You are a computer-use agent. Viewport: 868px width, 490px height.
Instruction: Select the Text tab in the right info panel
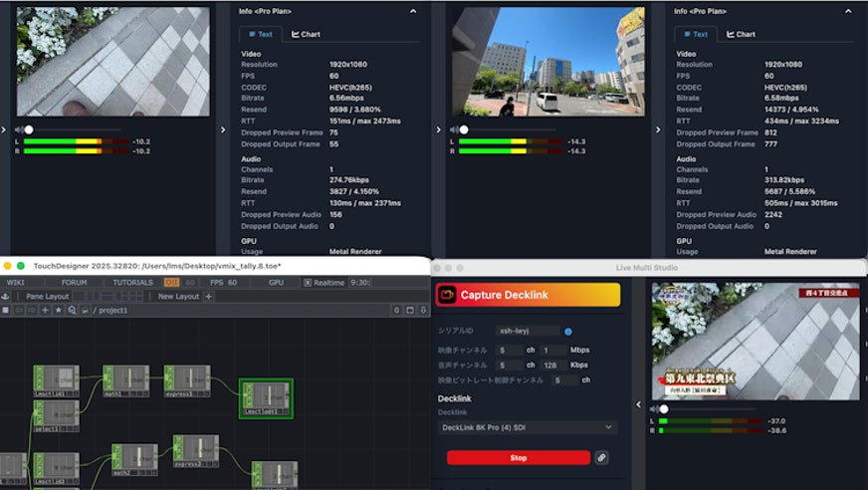click(695, 34)
